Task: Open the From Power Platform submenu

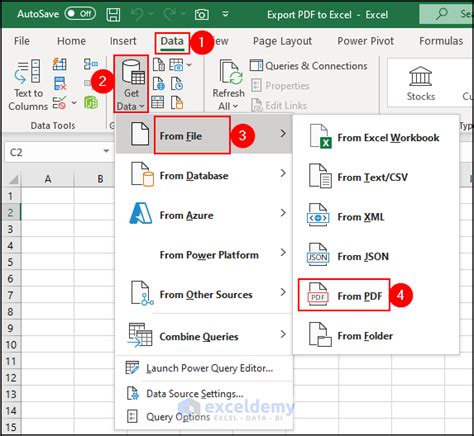Action: (x=204, y=254)
